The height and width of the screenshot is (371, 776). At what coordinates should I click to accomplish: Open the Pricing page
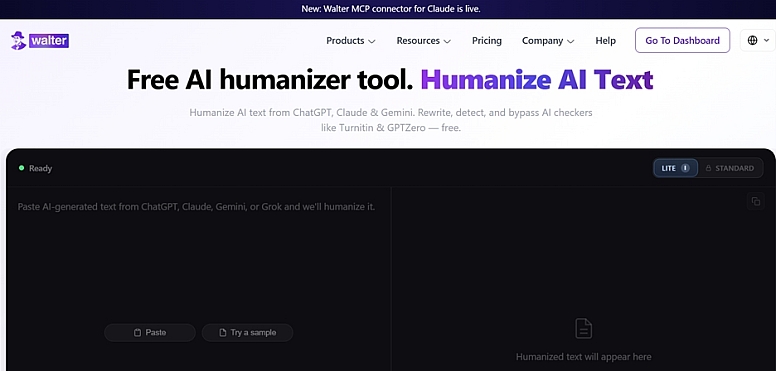click(x=486, y=41)
